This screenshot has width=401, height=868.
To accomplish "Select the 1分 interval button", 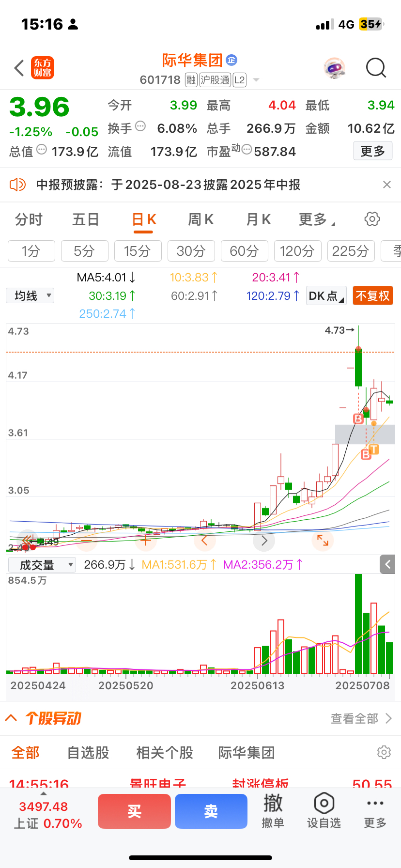I will pyautogui.click(x=31, y=251).
